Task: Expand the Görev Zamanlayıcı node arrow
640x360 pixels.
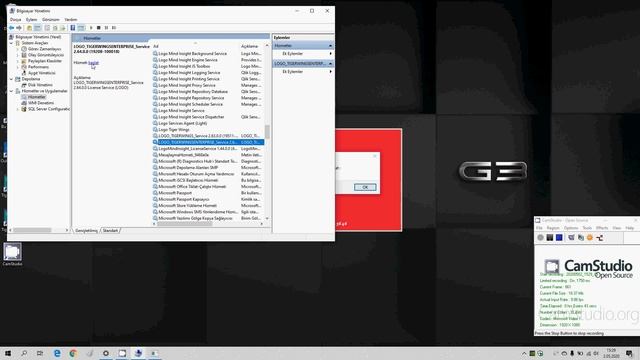Action: click(x=18, y=49)
